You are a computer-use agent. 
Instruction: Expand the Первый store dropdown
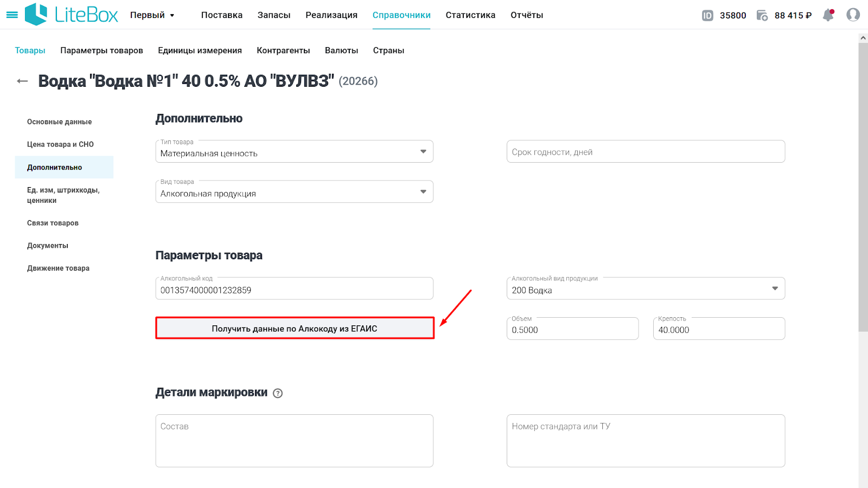152,15
